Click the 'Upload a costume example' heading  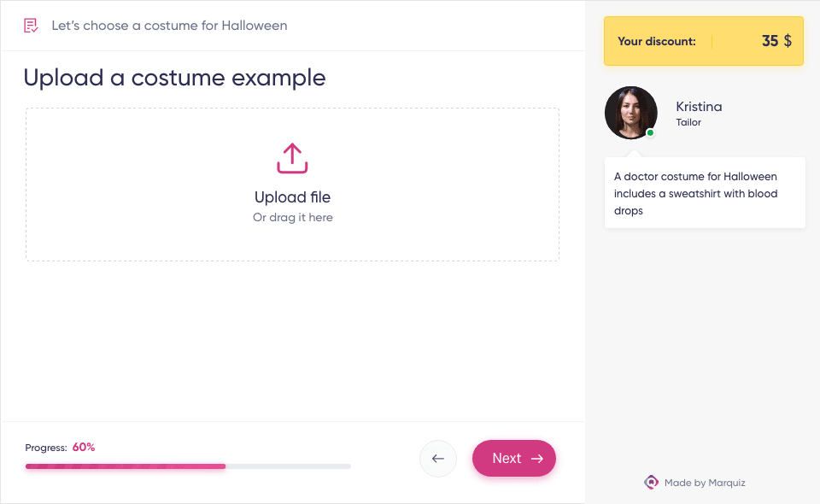click(x=174, y=78)
